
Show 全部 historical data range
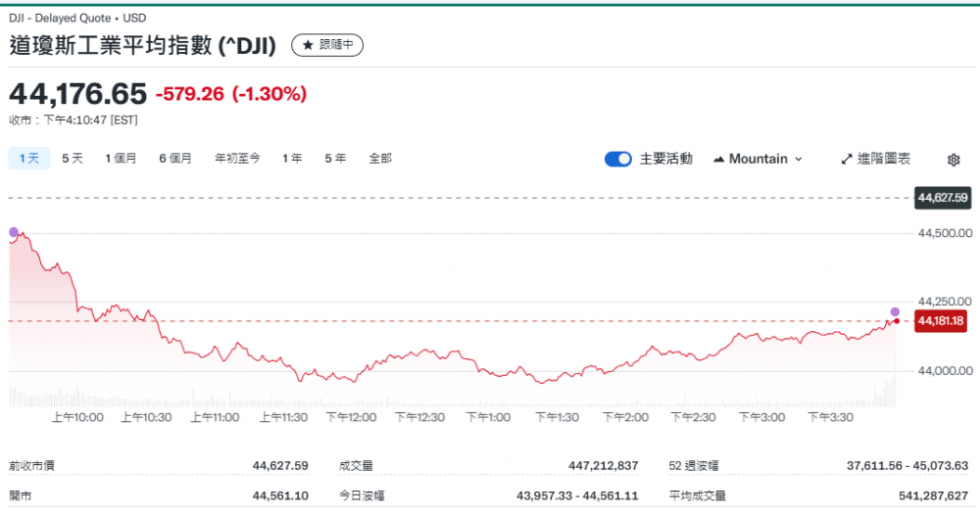[380, 159]
